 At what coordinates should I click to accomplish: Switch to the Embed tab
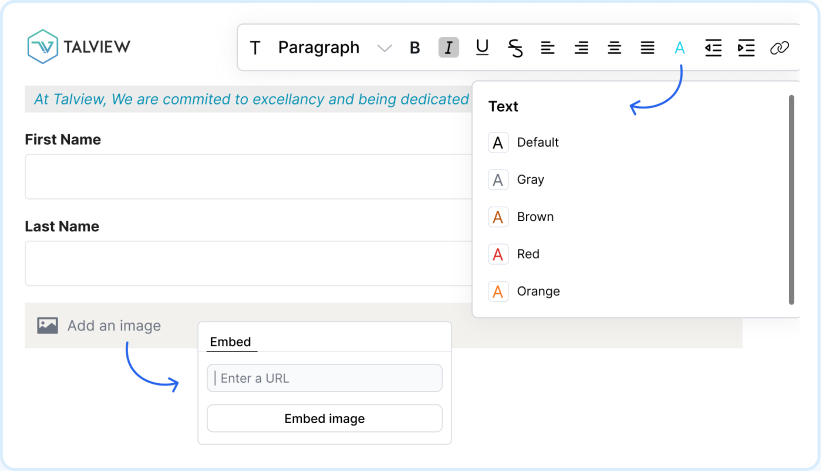tap(230, 342)
